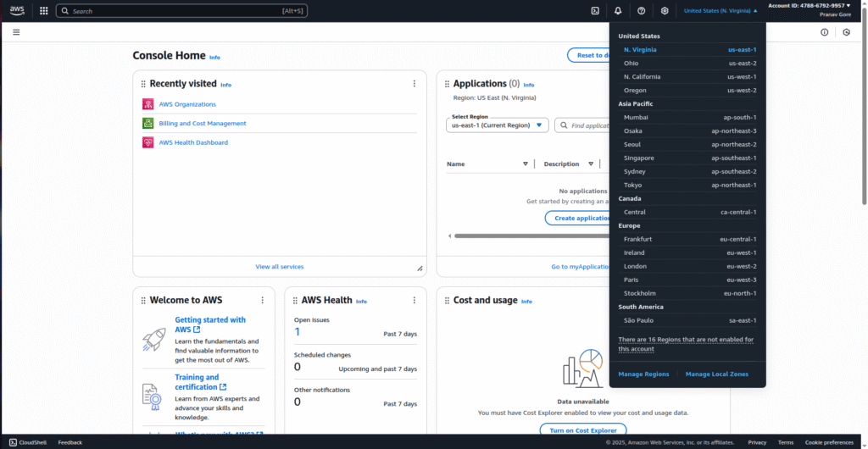Grab the AWS Health drag handle

click(295, 300)
